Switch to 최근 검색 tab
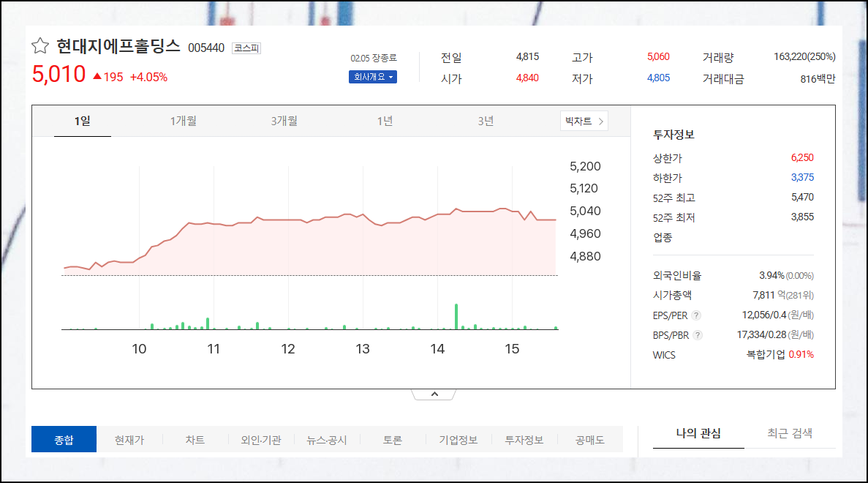 point(790,433)
